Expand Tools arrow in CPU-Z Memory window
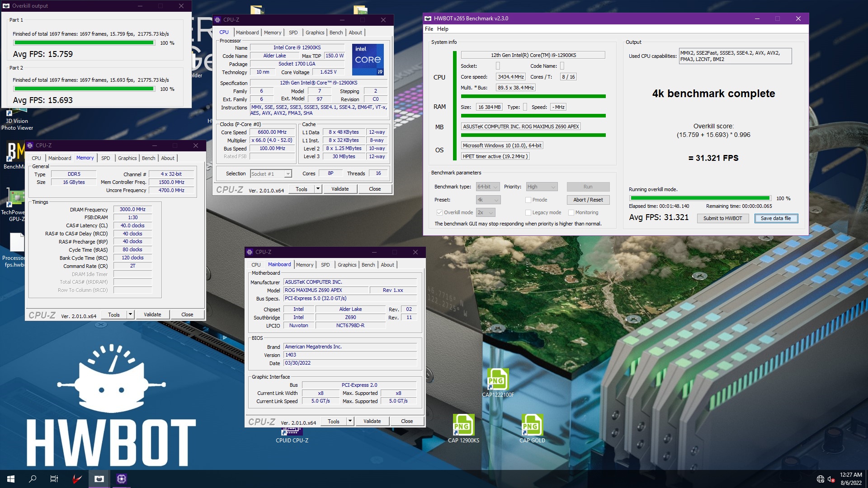The width and height of the screenshot is (868, 488). (x=131, y=314)
